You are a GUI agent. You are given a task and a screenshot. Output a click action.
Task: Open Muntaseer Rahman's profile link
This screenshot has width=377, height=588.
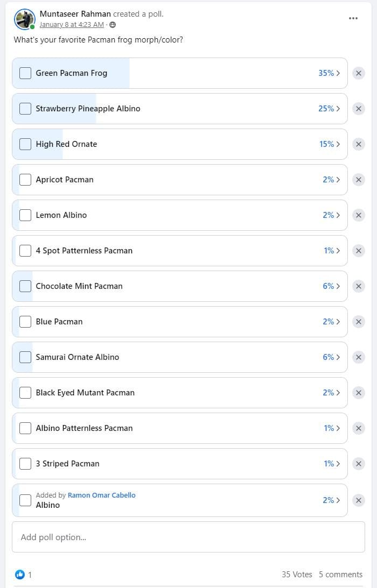[x=75, y=14]
